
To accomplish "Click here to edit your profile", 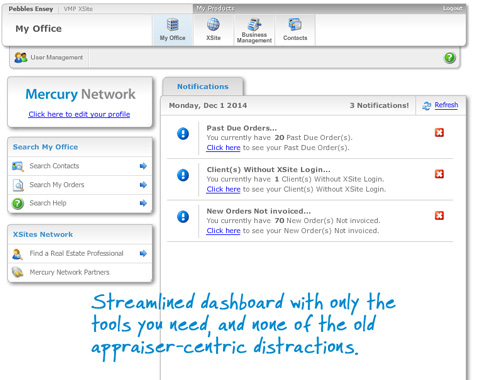I will pos(79,114).
